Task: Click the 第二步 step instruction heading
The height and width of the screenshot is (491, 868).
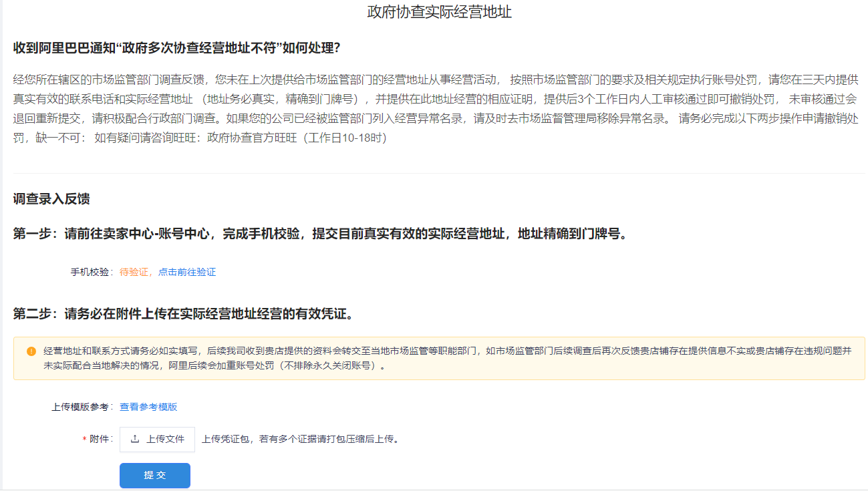Action: [182, 314]
